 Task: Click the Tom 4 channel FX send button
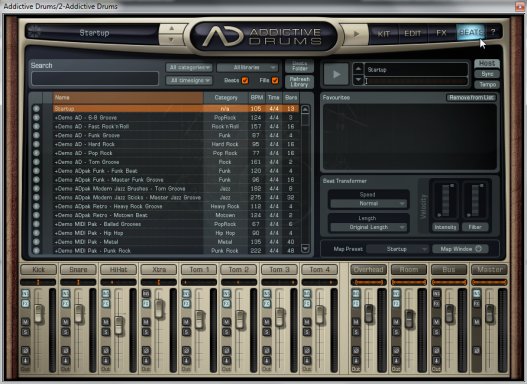tap(307, 304)
